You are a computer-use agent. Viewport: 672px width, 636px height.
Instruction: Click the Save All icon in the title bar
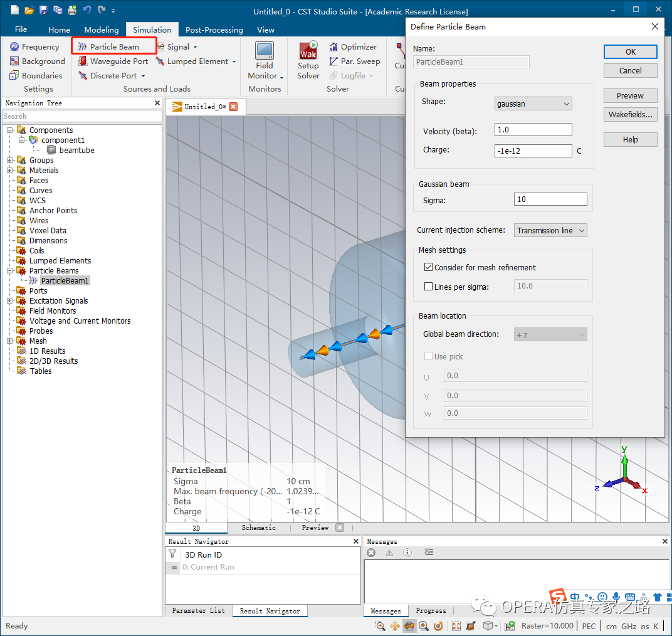(58, 10)
